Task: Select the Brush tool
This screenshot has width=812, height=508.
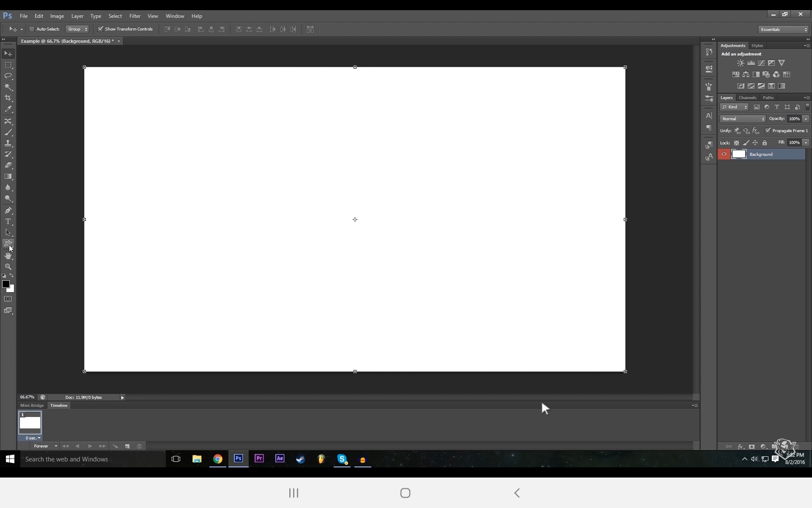Action: click(x=8, y=132)
